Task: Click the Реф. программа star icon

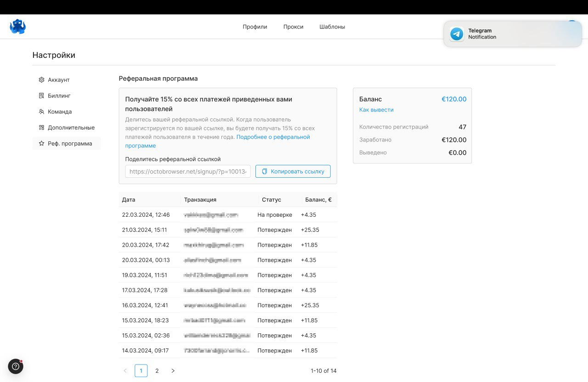Action: point(41,144)
